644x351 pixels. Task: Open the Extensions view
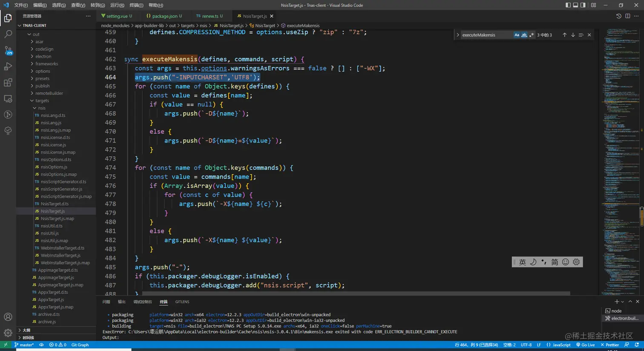(8, 83)
